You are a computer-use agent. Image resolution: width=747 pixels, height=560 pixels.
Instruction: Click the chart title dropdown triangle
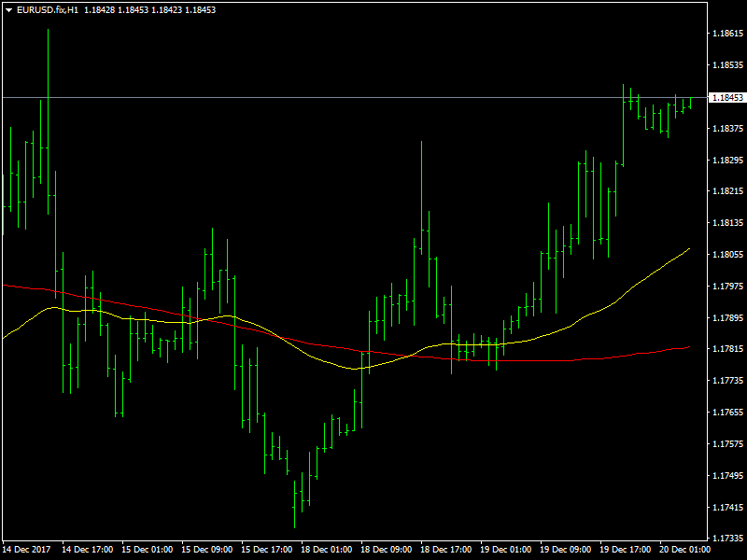tap(8, 10)
